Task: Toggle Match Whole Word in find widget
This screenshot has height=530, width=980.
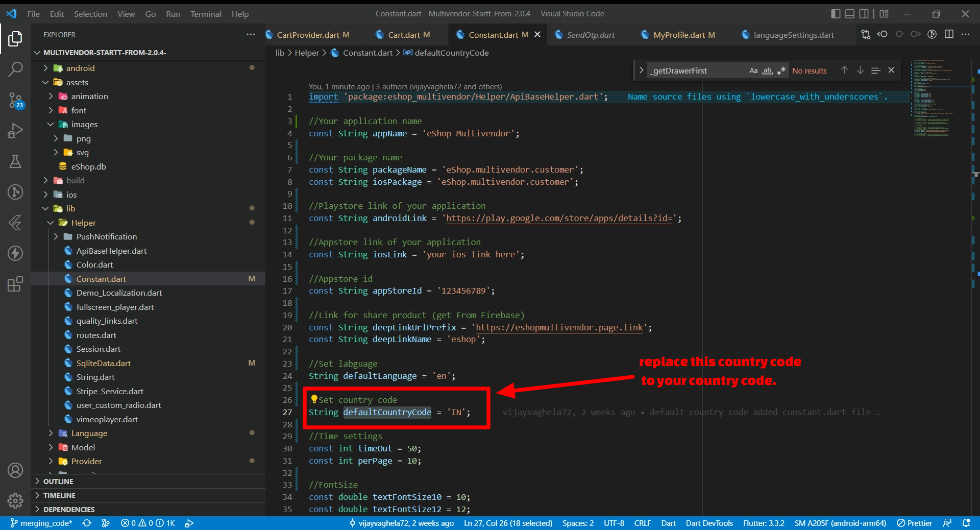Action: (x=767, y=70)
